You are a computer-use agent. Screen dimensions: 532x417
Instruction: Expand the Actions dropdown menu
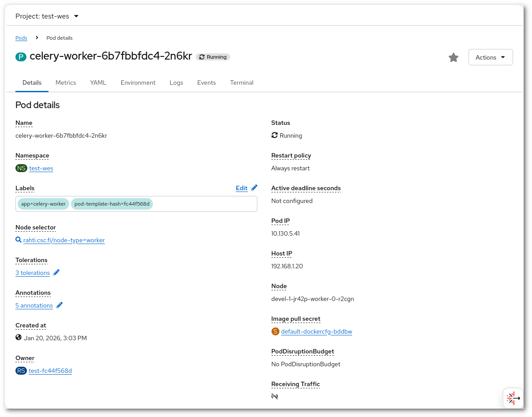click(491, 57)
